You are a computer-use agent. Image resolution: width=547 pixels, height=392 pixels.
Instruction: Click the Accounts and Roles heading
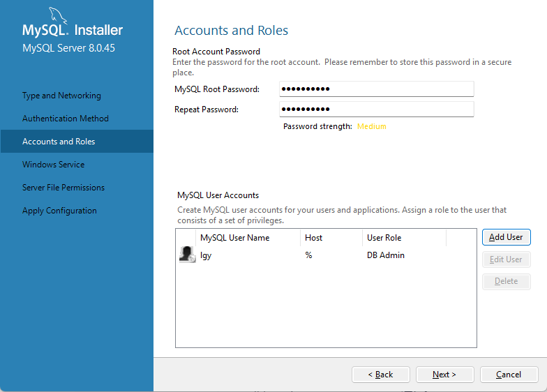[232, 31]
